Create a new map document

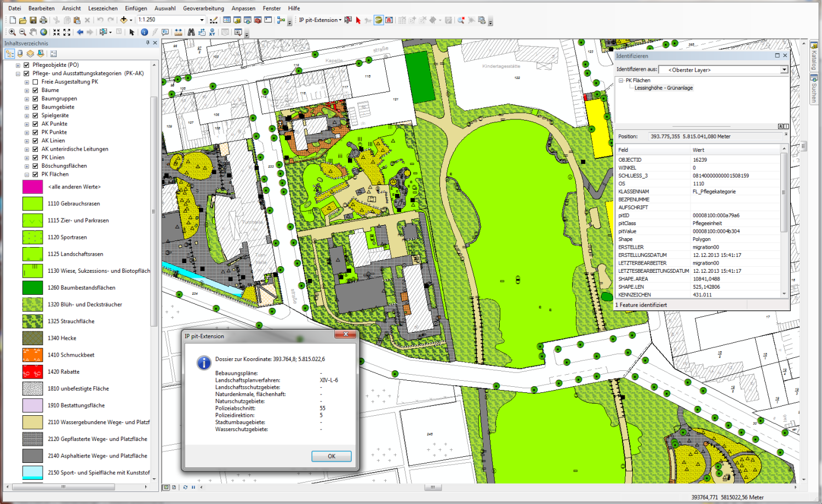pyautogui.click(x=13, y=20)
